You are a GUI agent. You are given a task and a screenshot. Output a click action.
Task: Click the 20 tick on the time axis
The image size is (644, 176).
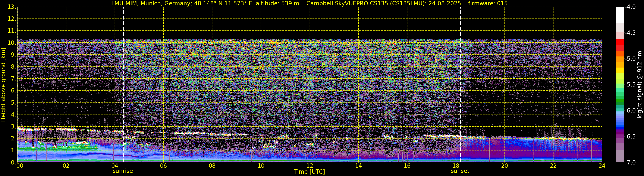pyautogui.click(x=505, y=166)
